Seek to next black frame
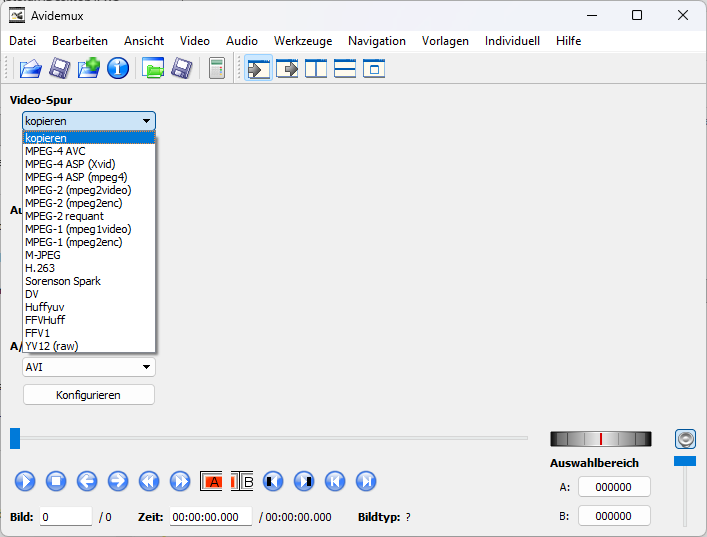 coord(304,481)
